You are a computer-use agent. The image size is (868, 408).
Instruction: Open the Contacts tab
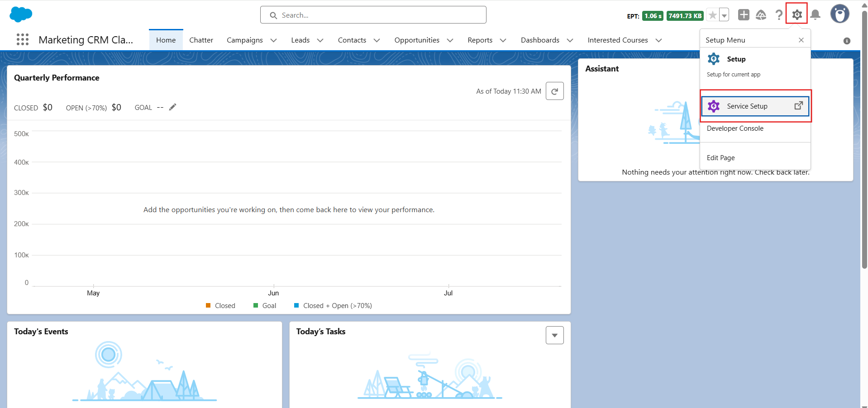tap(352, 40)
